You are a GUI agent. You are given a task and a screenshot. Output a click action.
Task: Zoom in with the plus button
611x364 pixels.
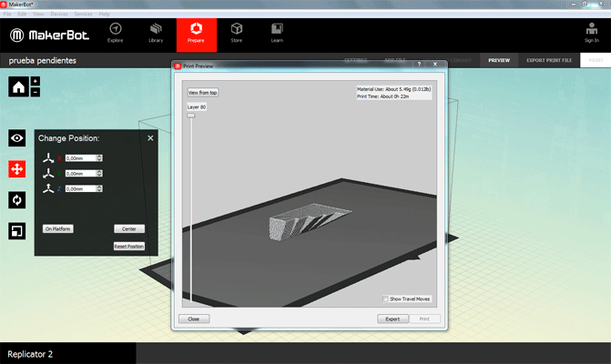(36, 81)
